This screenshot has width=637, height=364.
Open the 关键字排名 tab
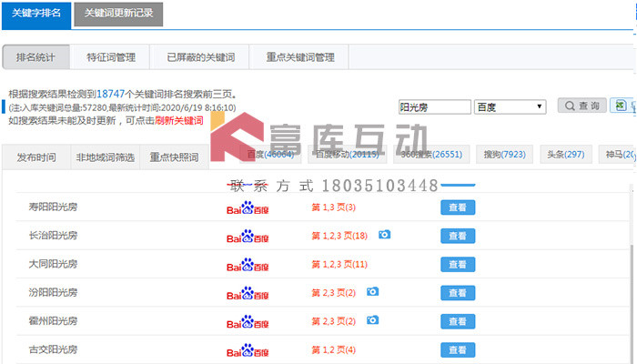[x=36, y=15]
